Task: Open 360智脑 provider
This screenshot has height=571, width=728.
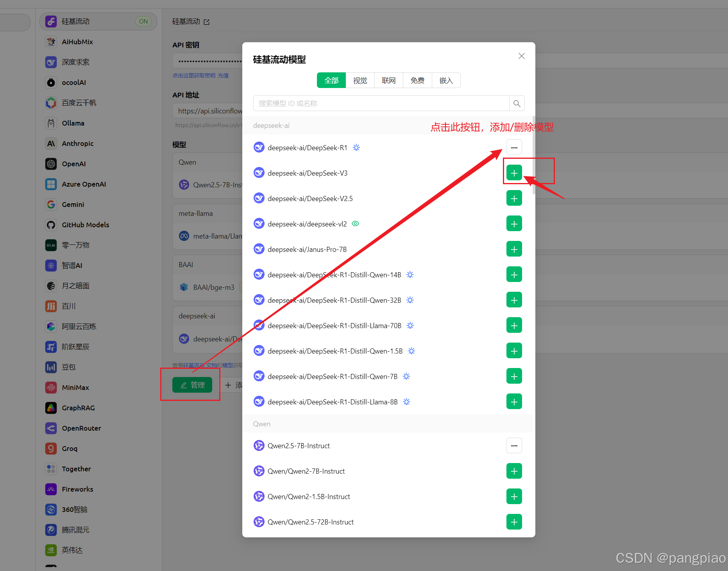Action: point(98,510)
